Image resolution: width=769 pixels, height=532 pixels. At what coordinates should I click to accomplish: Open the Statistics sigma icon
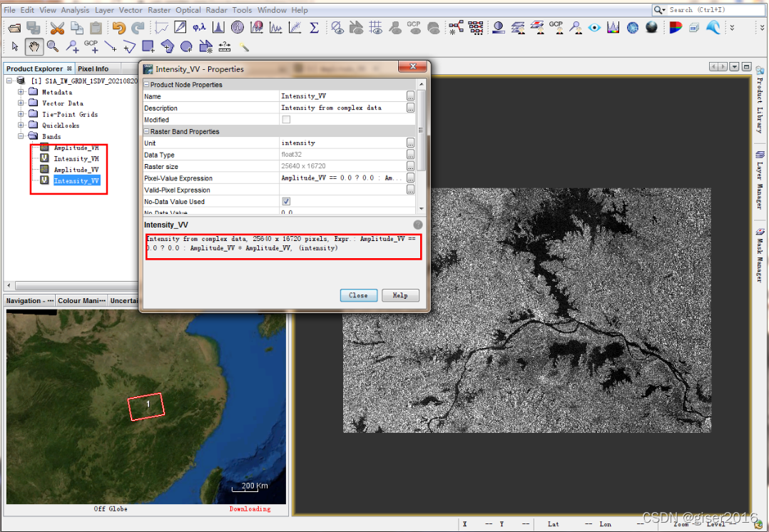coord(314,28)
